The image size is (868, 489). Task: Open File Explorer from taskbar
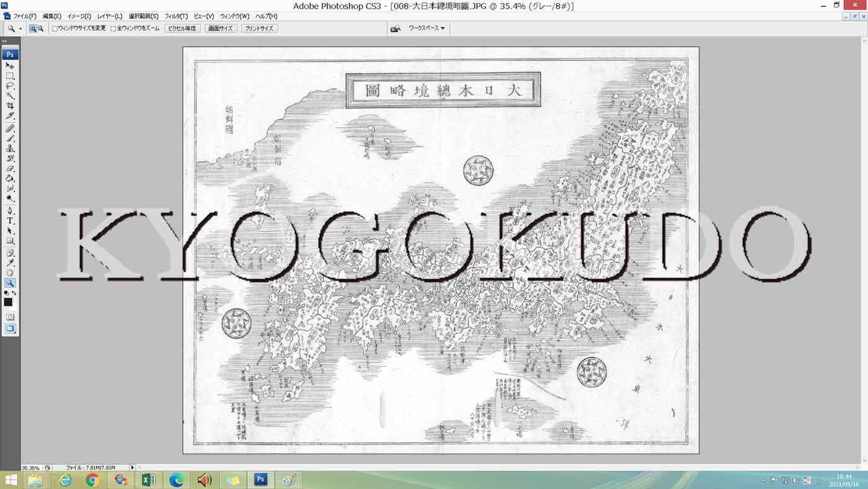coord(35,480)
